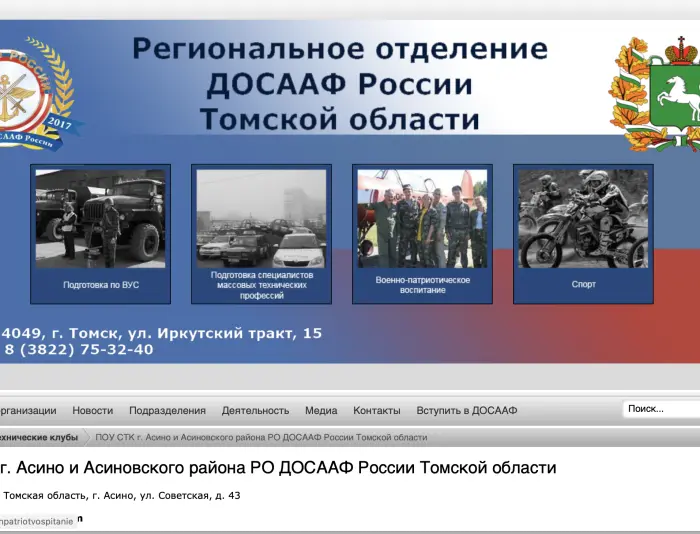Open the Деятельность menu item
700x534 pixels.
coord(255,410)
